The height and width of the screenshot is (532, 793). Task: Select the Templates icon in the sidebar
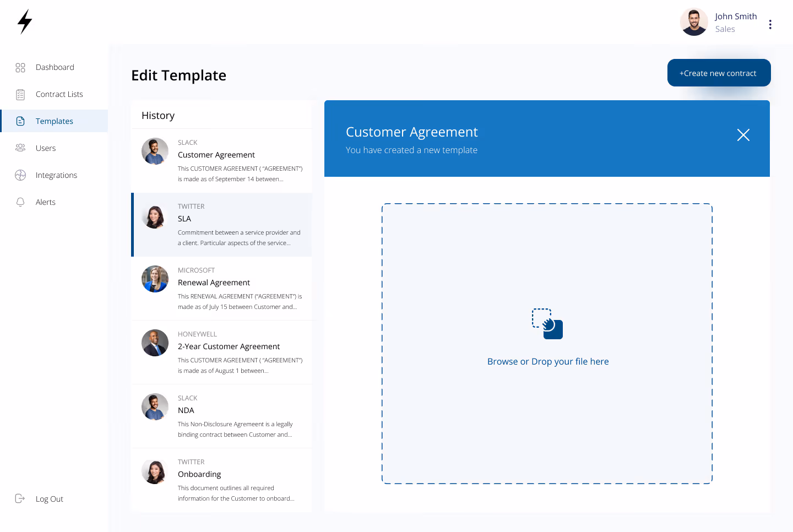[20, 121]
